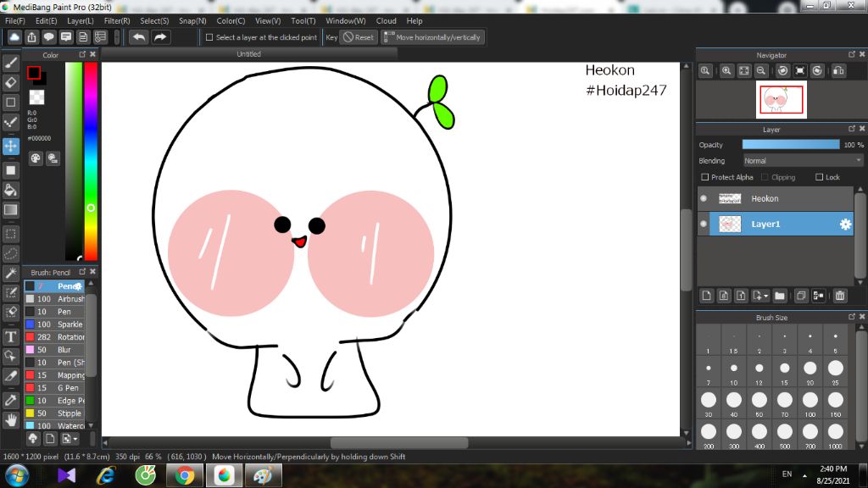Click the Windows Start button
This screenshot has width=868, height=488.
[x=17, y=476]
